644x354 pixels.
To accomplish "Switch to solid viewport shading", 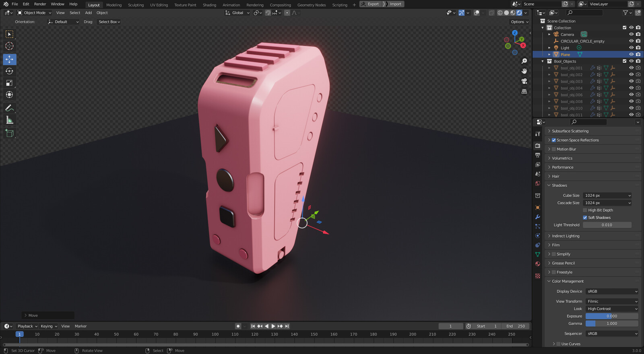I will [506, 13].
